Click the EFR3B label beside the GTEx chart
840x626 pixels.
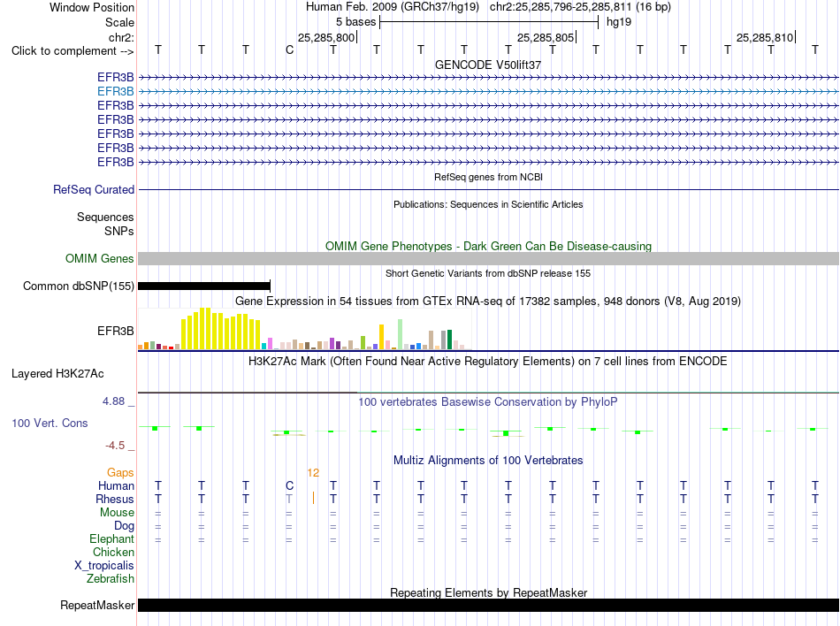[116, 331]
